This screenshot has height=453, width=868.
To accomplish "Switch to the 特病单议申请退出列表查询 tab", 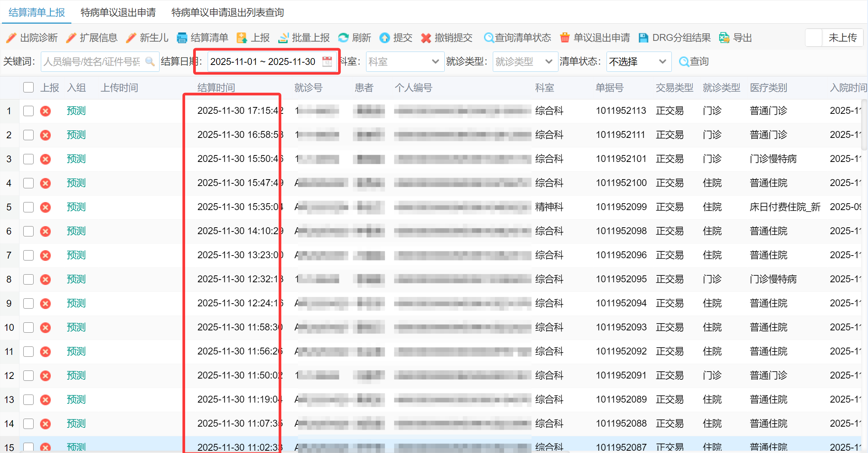I will point(227,13).
